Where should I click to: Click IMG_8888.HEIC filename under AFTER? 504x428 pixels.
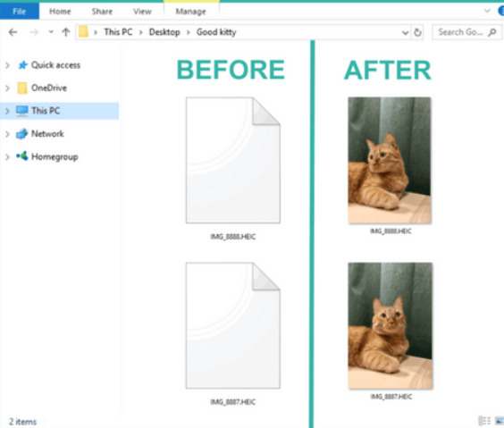tap(391, 231)
